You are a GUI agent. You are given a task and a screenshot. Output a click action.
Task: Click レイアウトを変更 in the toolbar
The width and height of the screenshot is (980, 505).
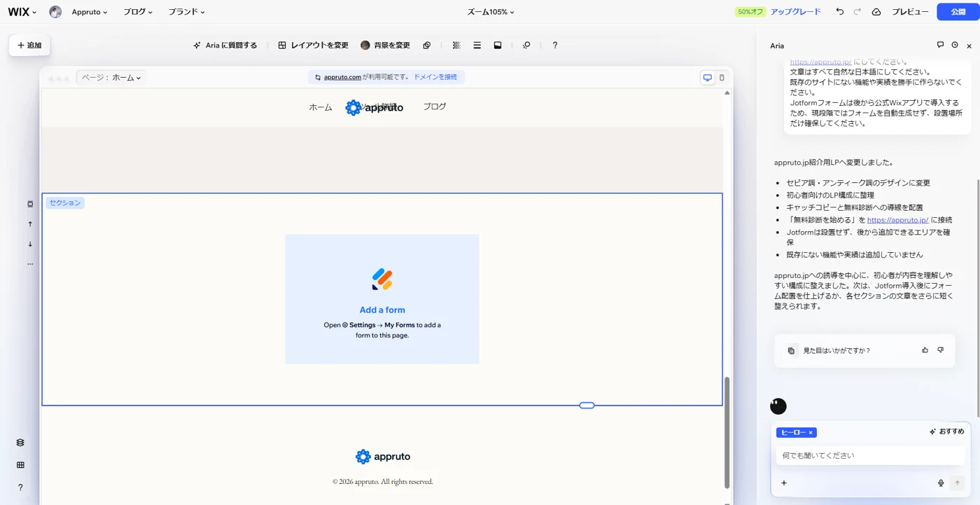tap(313, 46)
